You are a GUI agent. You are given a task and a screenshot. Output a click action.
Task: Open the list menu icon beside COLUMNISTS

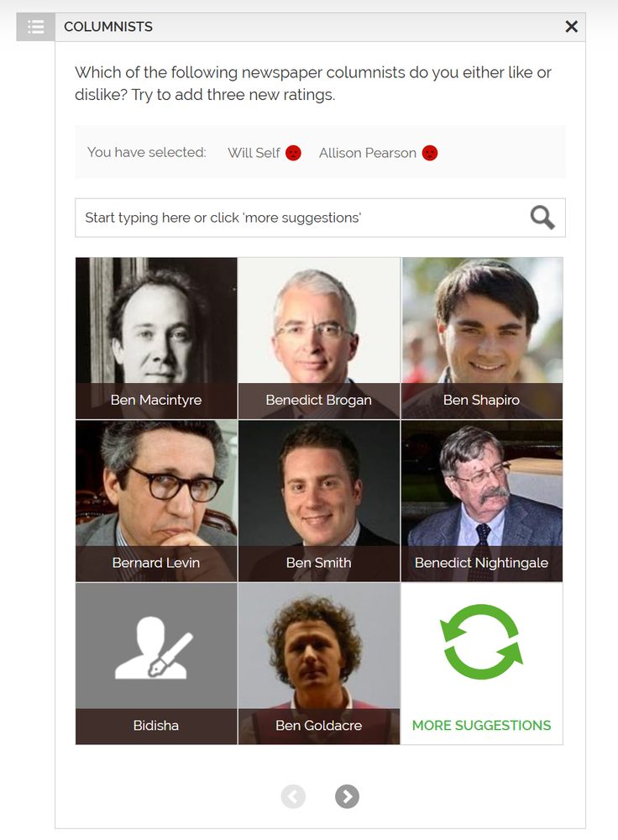click(35, 27)
